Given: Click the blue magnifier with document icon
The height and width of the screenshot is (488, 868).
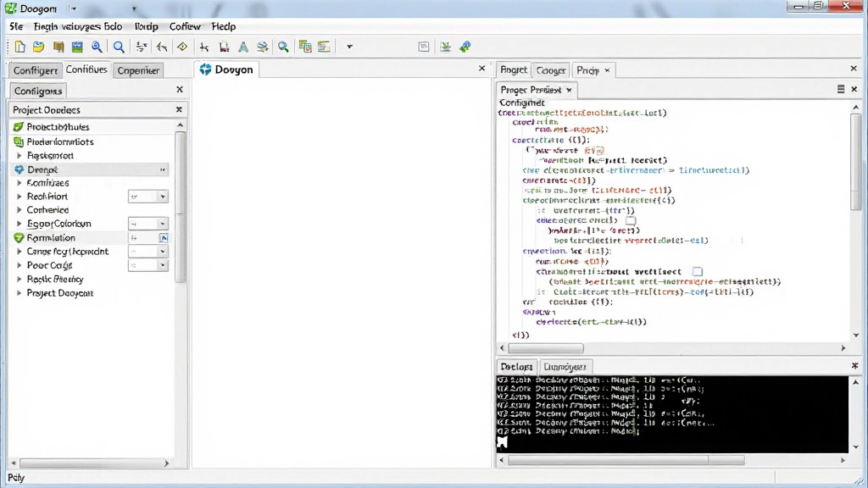Looking at the screenshot, I should pyautogui.click(x=97, y=47).
